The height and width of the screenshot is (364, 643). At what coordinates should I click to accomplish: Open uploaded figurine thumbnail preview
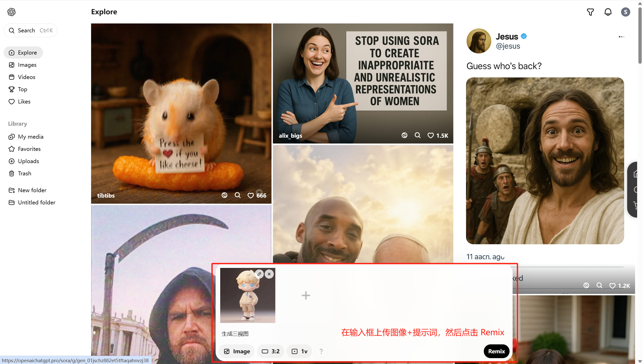[248, 295]
